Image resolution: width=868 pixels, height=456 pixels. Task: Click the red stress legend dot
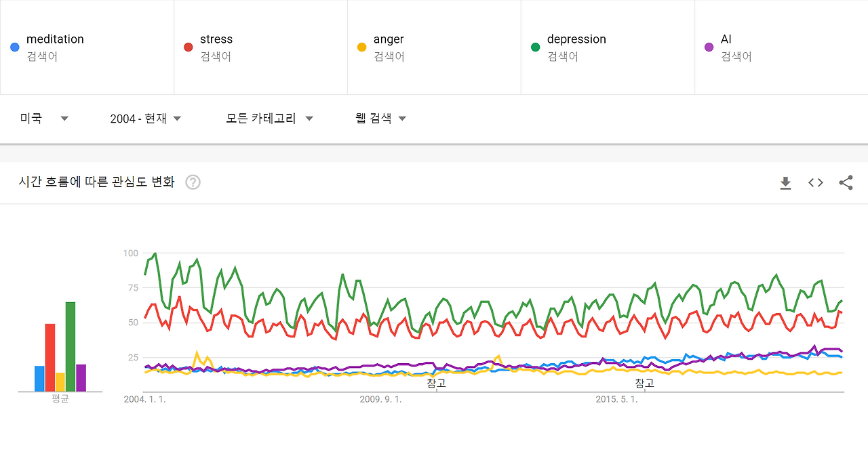(x=188, y=47)
